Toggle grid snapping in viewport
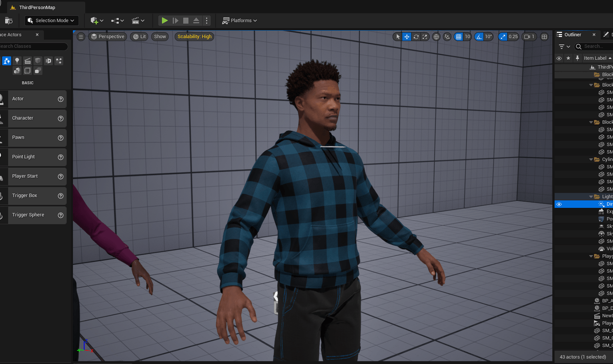613x364 pixels. (x=459, y=37)
